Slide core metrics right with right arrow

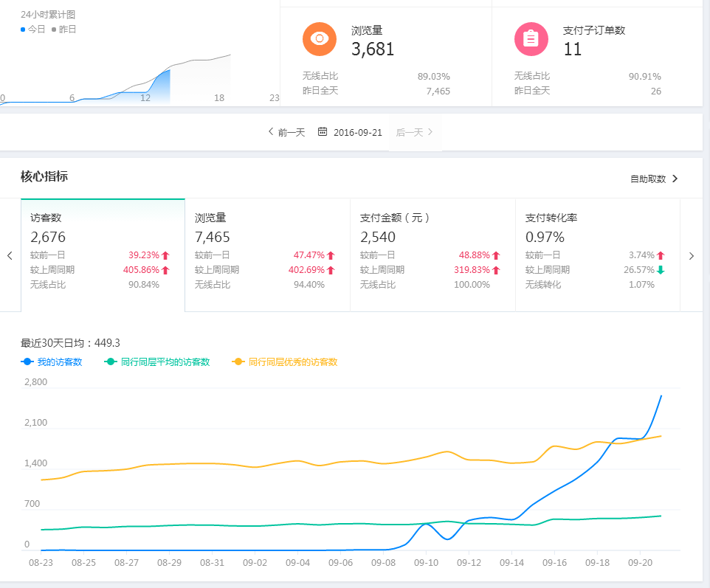692,256
